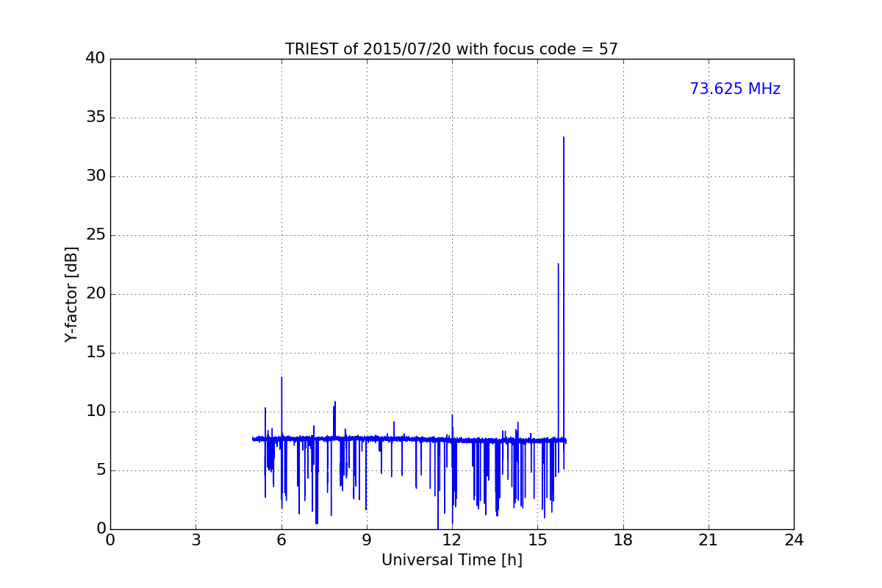The height and width of the screenshot is (588, 882).
Task: Select the y-axis tick label '40'
Action: [x=96, y=59]
